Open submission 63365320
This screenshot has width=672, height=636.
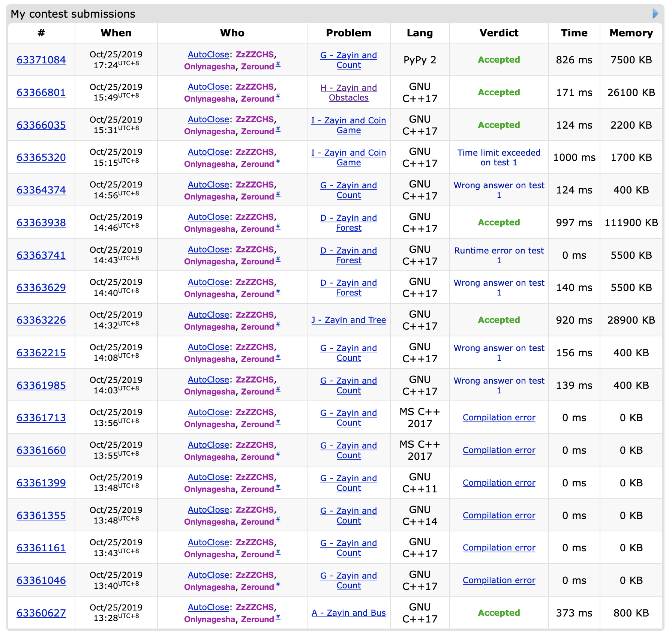tap(41, 157)
